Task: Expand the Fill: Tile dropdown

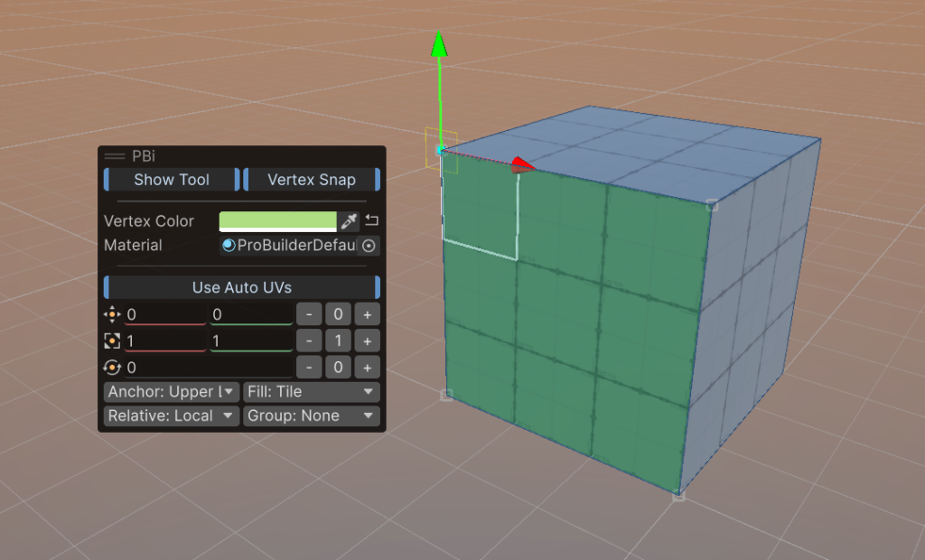Action: 311,392
